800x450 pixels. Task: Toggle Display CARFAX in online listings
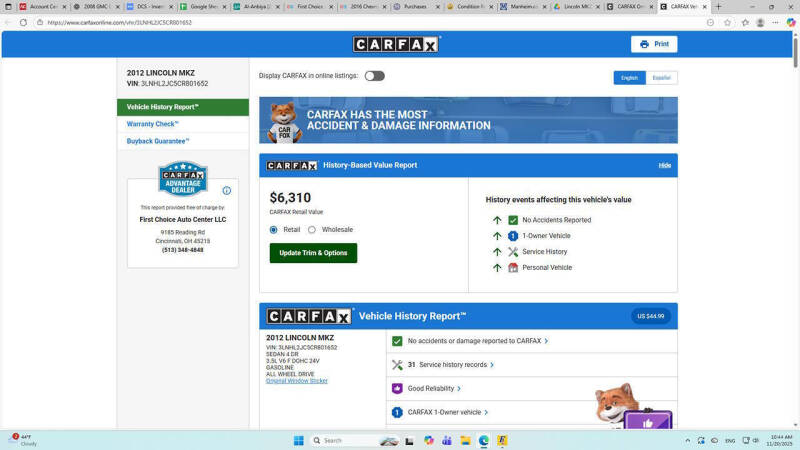coord(374,76)
